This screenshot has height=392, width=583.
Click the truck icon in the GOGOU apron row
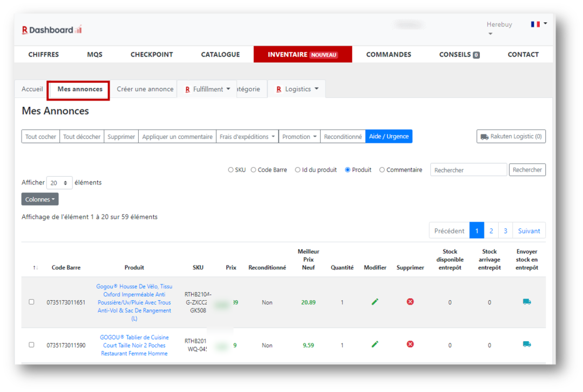point(526,344)
